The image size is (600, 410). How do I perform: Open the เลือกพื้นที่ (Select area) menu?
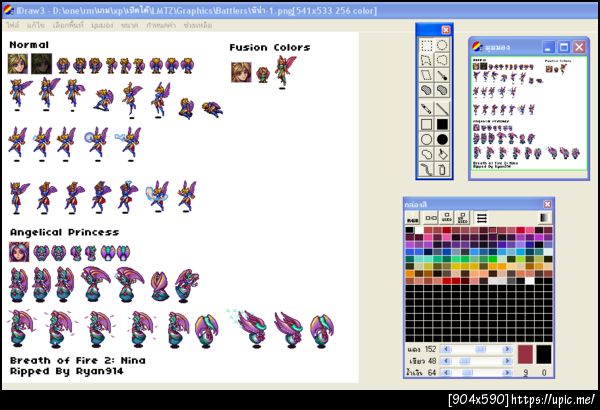tap(68, 25)
